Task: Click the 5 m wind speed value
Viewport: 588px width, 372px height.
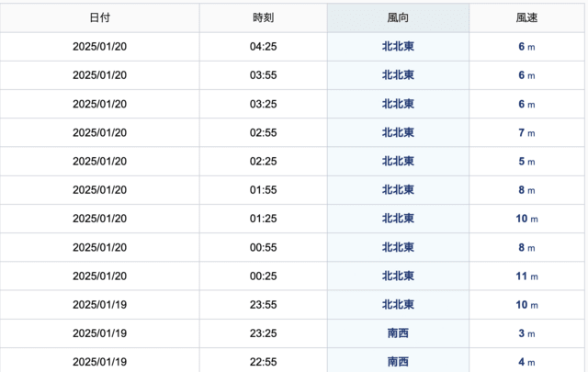Action: [526, 162]
